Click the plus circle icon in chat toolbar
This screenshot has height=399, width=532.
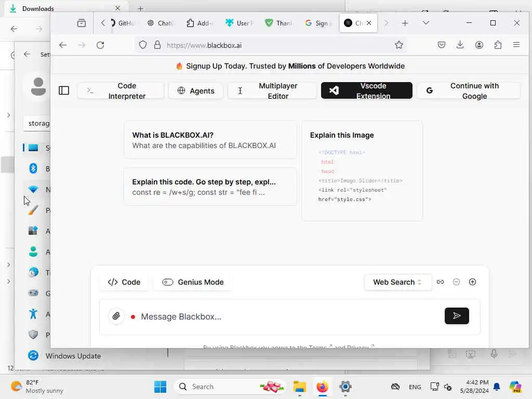coord(472,282)
